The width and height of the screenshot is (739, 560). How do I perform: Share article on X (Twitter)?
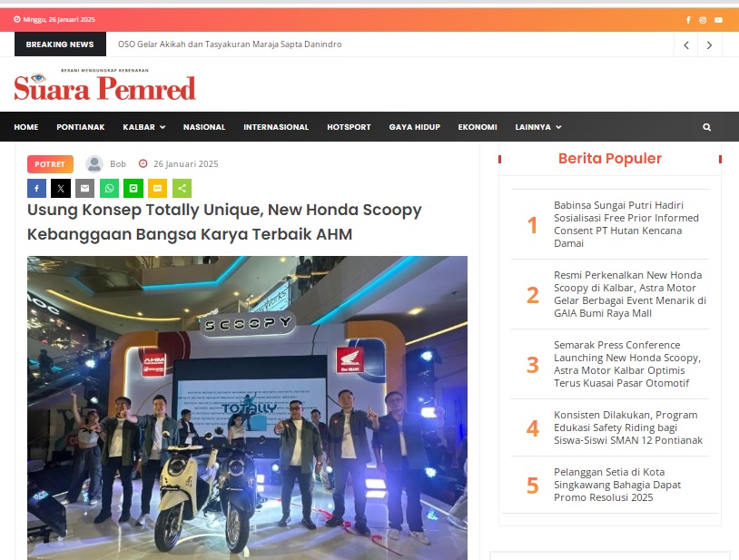point(61,189)
